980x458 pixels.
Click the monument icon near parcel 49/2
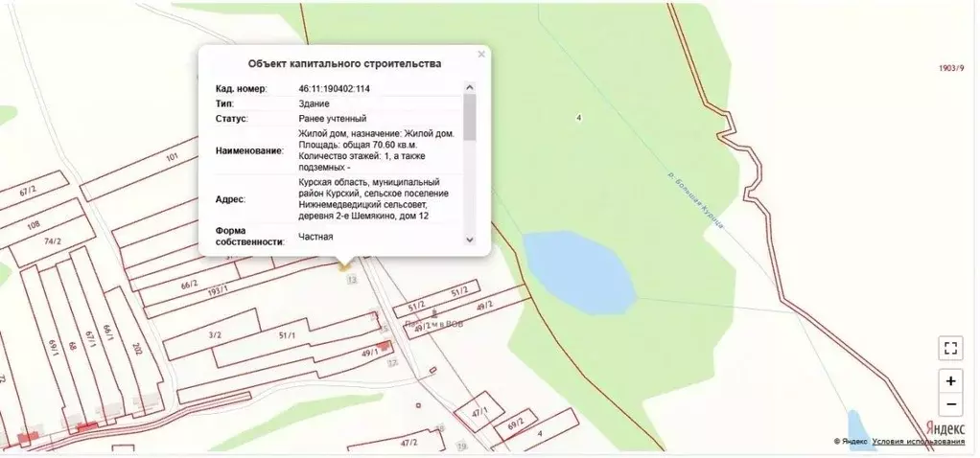(x=435, y=312)
